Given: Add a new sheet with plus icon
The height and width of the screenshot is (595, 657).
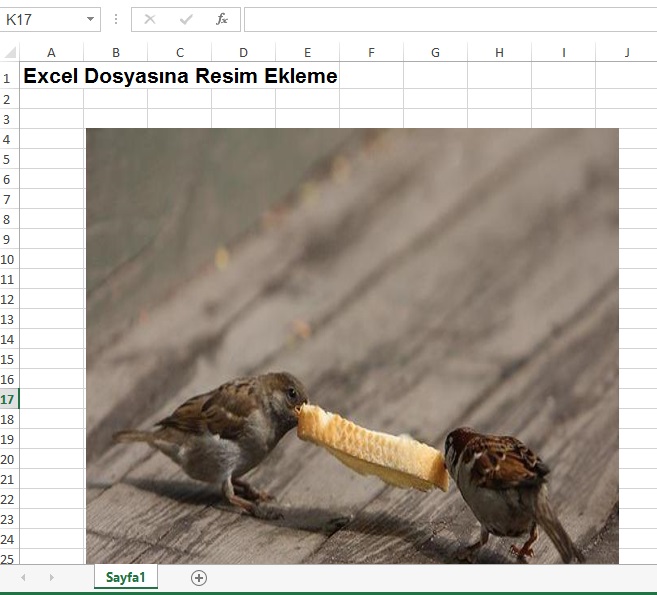Looking at the screenshot, I should click(199, 578).
